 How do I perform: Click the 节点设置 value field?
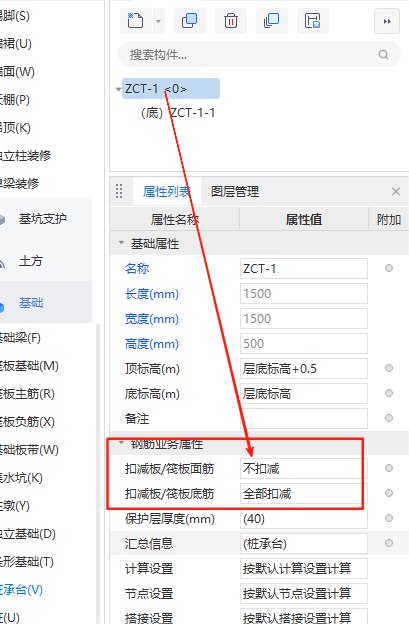pos(304,593)
